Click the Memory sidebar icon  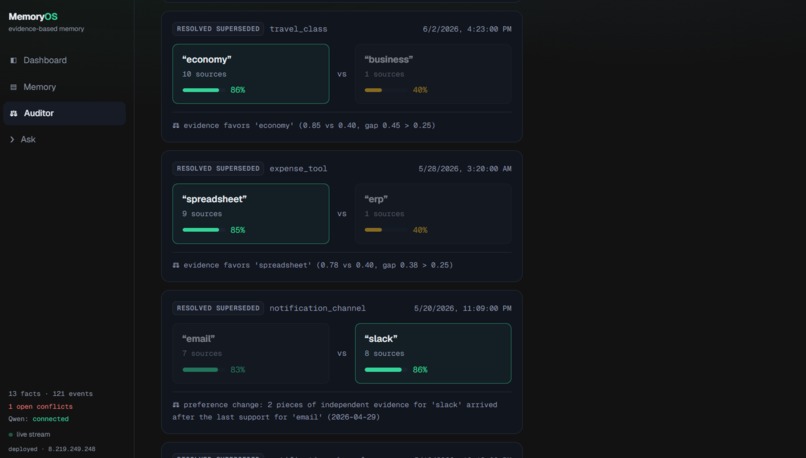(x=13, y=87)
